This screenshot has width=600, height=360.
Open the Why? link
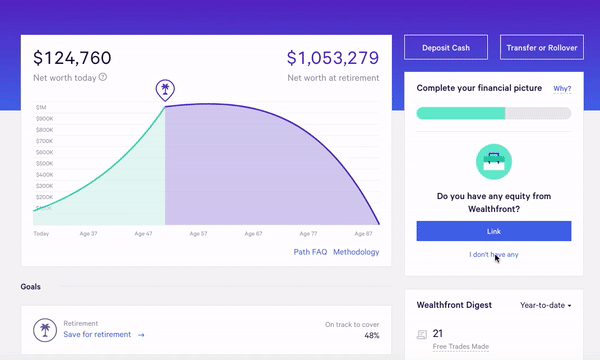562,88
